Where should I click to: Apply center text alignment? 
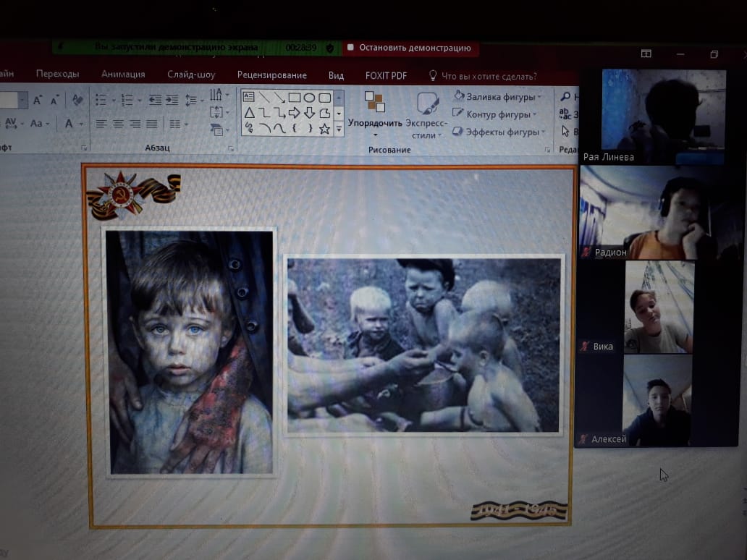[117, 124]
